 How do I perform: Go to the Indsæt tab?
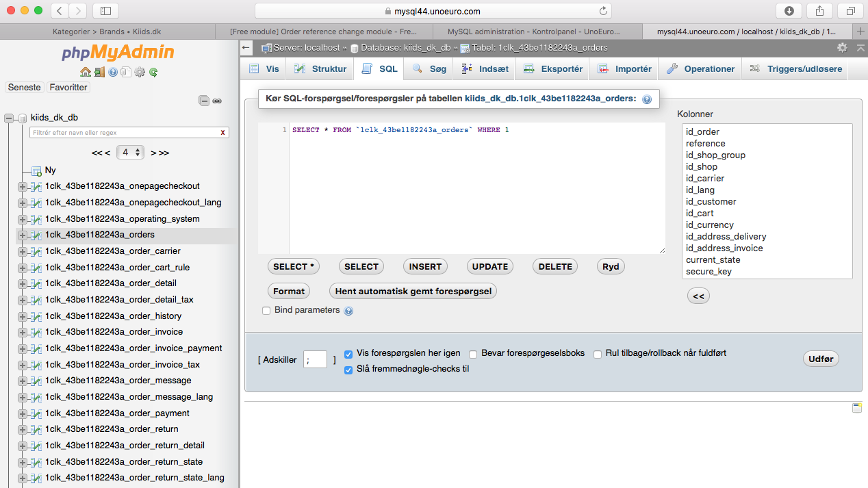click(485, 69)
